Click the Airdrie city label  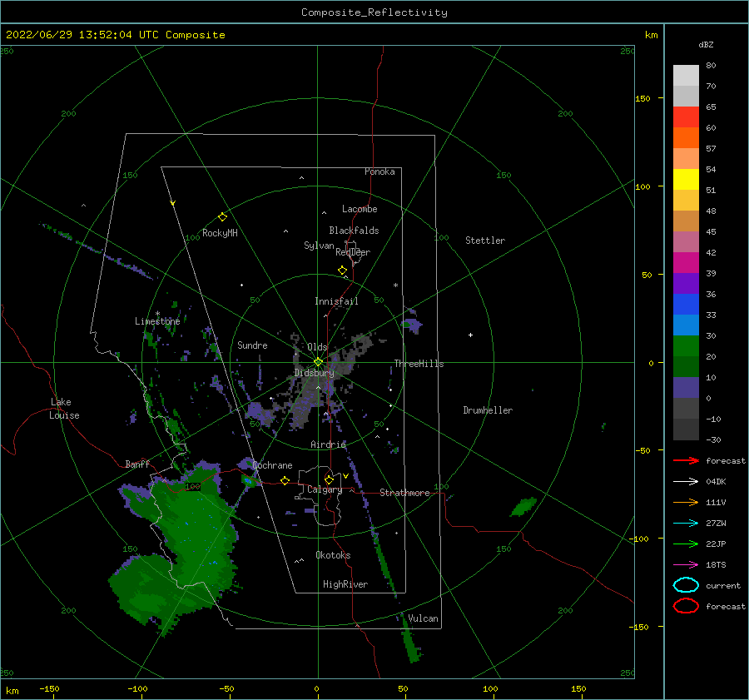click(328, 444)
